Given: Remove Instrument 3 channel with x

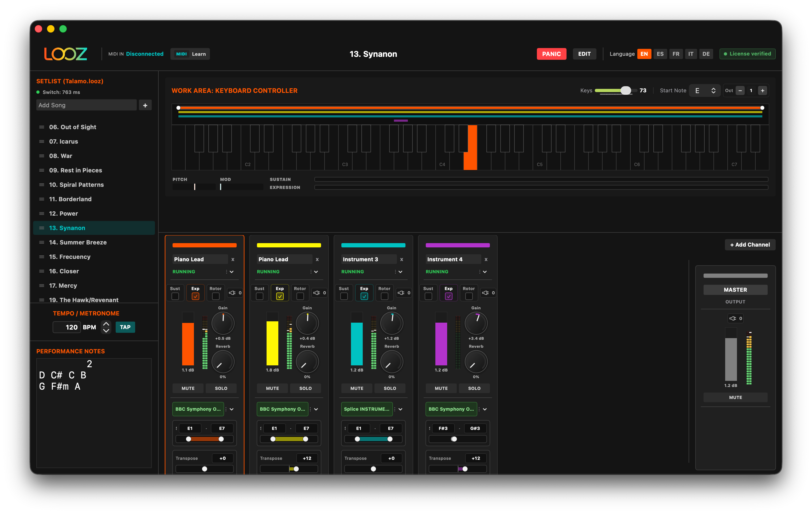Looking at the screenshot, I should (401, 259).
